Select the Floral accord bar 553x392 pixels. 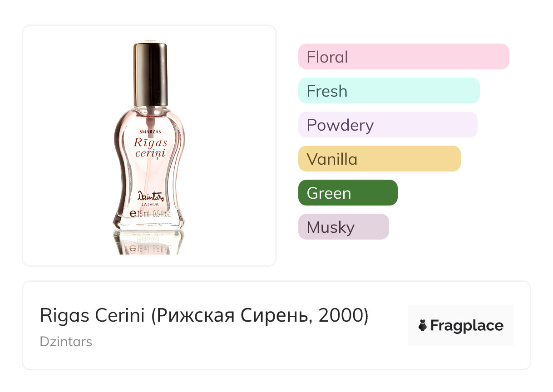pyautogui.click(x=403, y=57)
